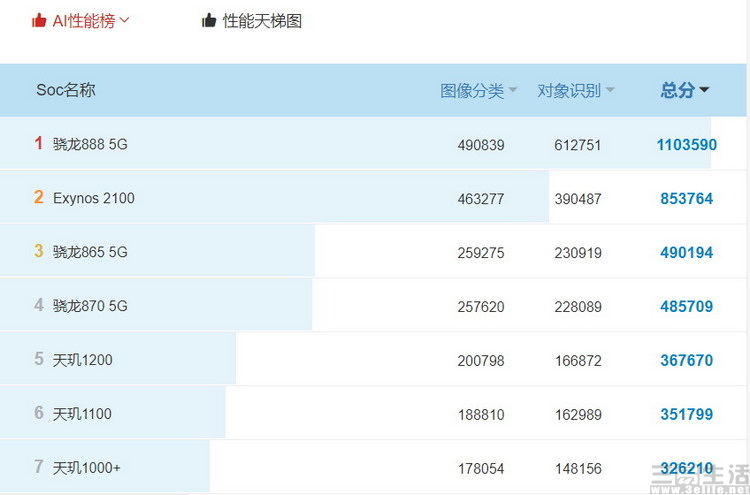Select the 天玑1100 row name
Screen dimensions: 750x495
(x=82, y=414)
